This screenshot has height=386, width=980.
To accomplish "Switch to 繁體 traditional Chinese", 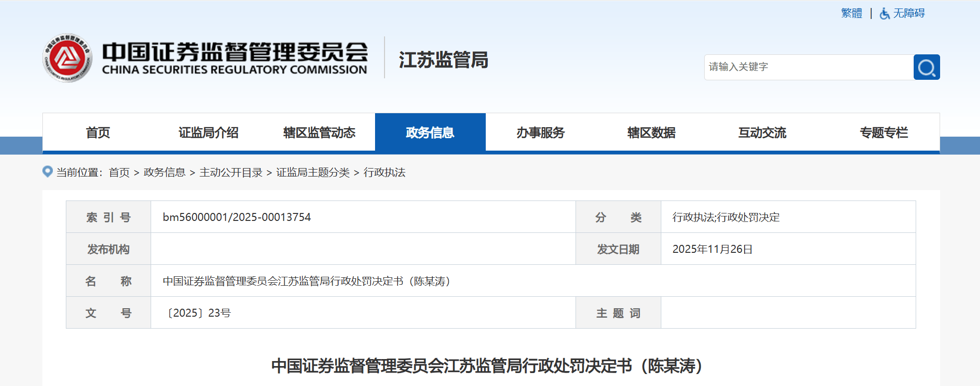I will point(851,13).
